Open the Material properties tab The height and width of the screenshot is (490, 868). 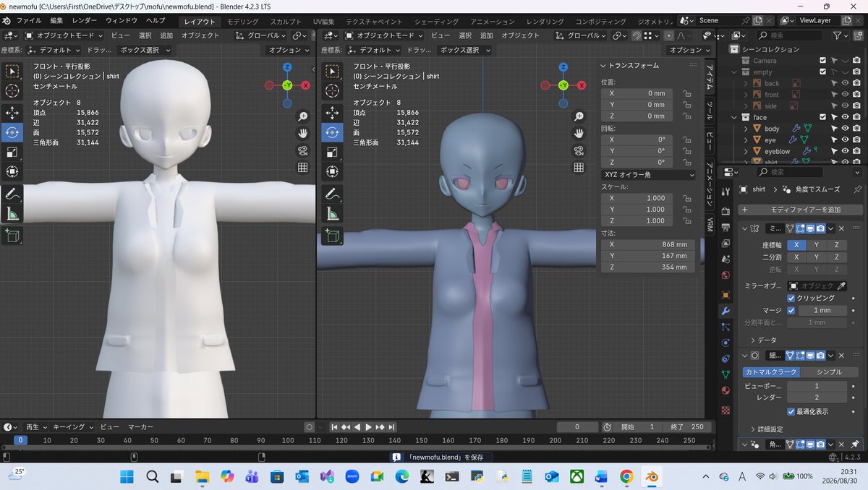pyautogui.click(x=726, y=391)
